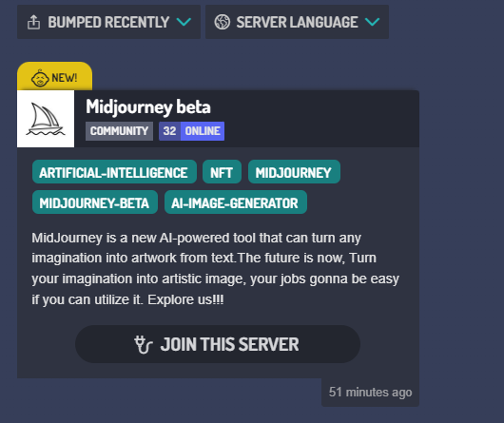Select the AI-IMAGE-GENERATOR tag
504x423 pixels.
236,202
